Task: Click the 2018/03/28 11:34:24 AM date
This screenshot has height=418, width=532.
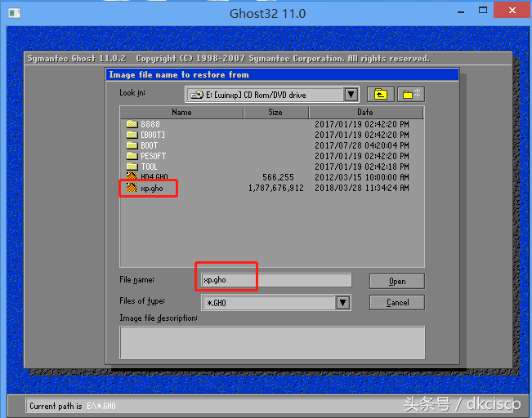Action: [362, 188]
